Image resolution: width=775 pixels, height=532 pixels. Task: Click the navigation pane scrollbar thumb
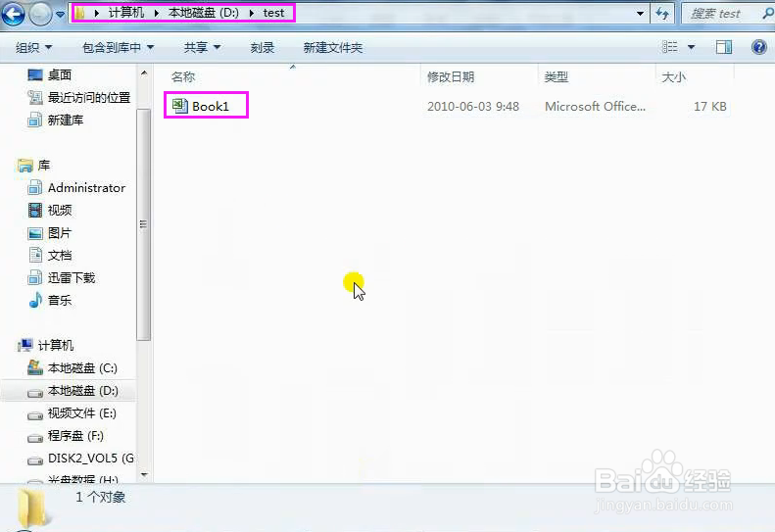point(143,224)
